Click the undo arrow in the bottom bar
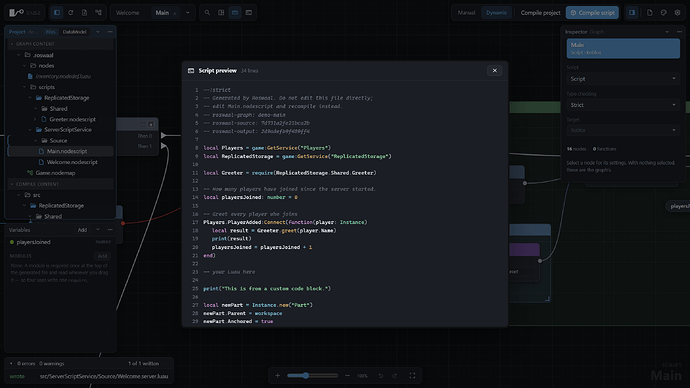Image resolution: width=690 pixels, height=388 pixels. [x=381, y=376]
